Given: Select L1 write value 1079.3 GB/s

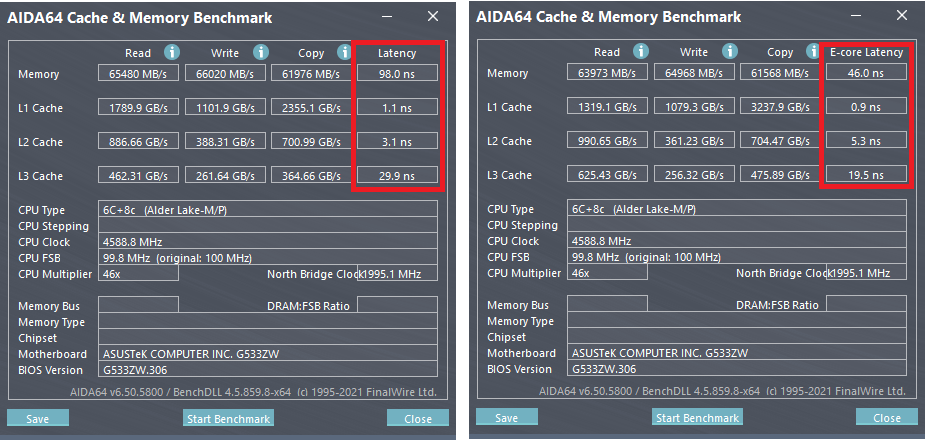Looking at the screenshot, I should click(x=694, y=106).
